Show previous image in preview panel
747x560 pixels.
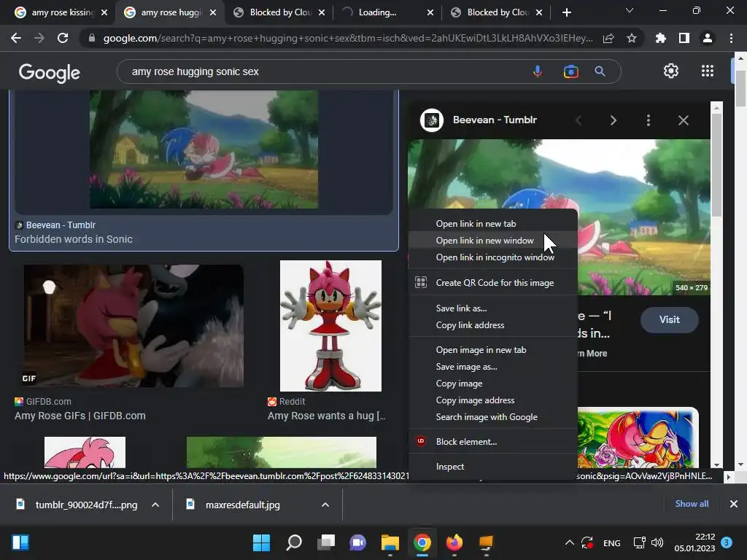point(578,120)
